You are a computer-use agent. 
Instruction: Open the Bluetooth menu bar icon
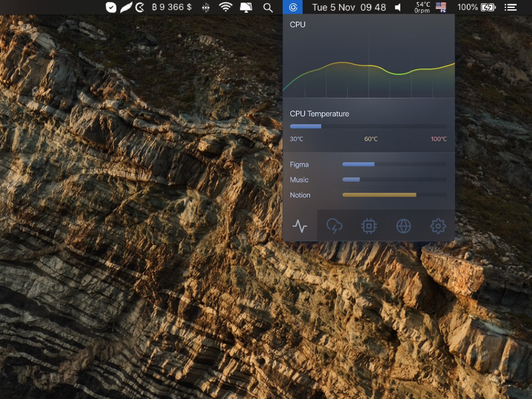[206, 7]
